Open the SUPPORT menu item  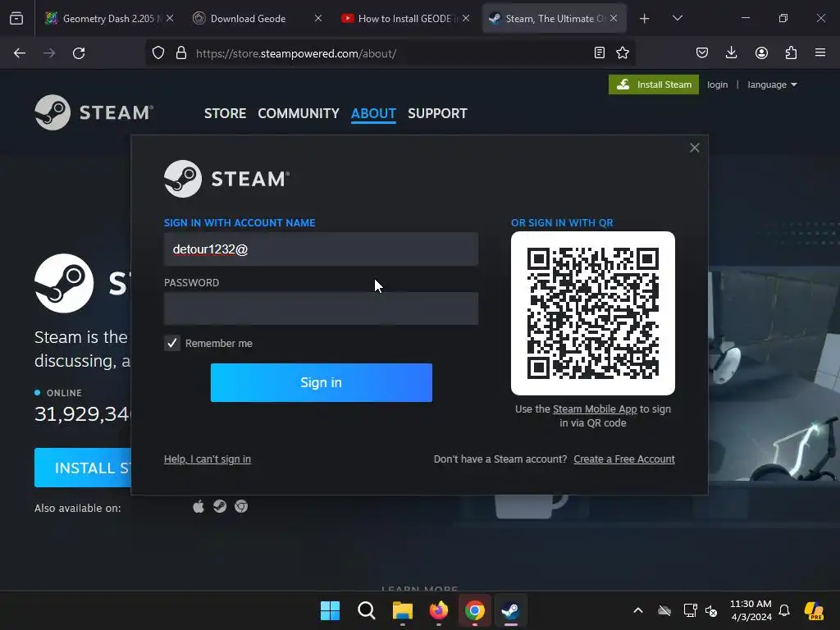pos(437,113)
